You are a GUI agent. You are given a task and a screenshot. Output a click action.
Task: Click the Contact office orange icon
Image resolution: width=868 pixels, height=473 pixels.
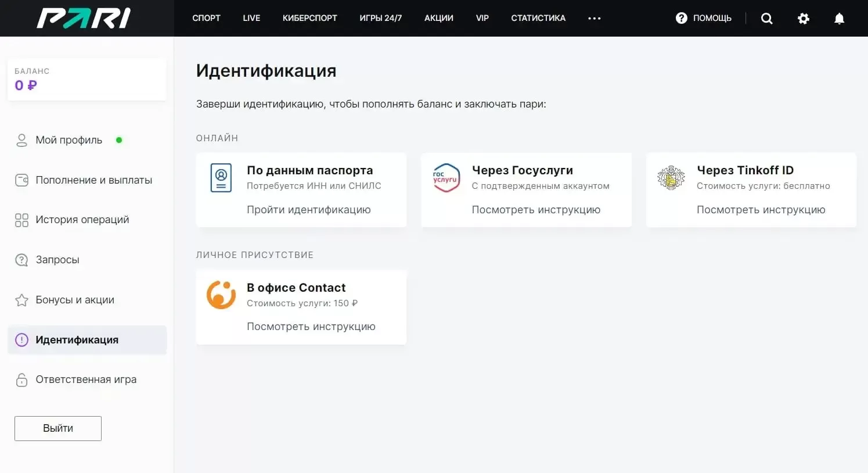click(221, 295)
